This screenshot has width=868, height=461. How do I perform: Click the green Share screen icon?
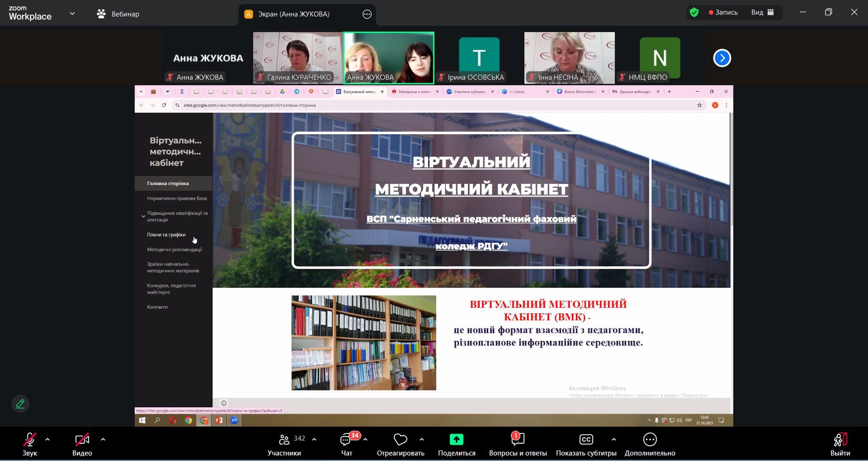pos(456,440)
